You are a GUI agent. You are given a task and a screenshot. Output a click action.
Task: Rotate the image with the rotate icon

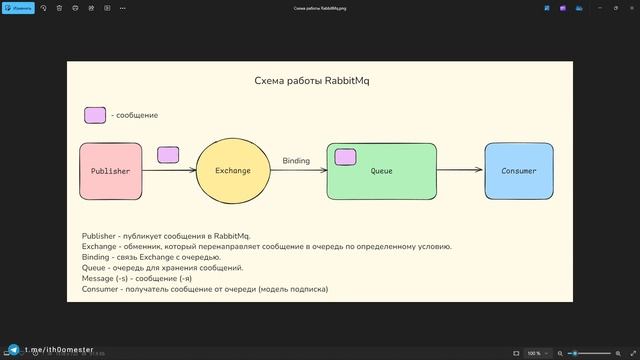tap(43, 8)
